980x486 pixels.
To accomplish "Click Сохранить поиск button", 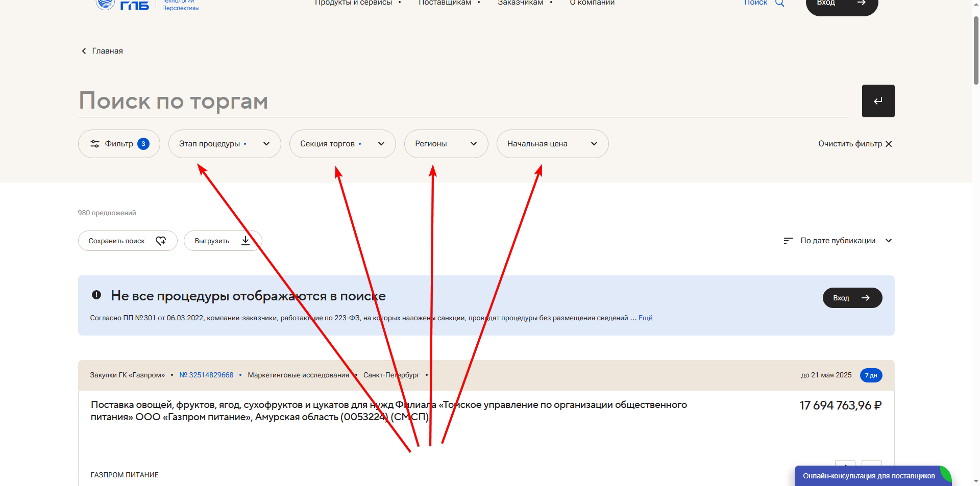I will pos(128,241).
